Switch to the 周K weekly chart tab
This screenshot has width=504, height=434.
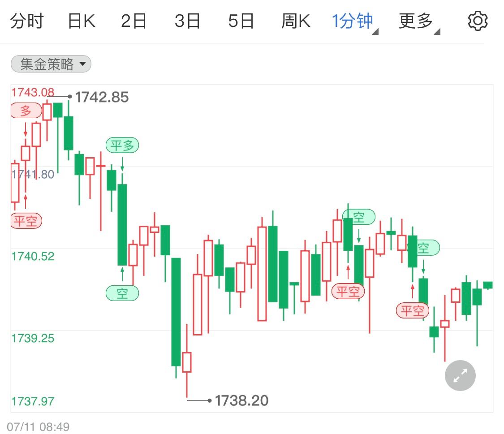pyautogui.click(x=296, y=20)
